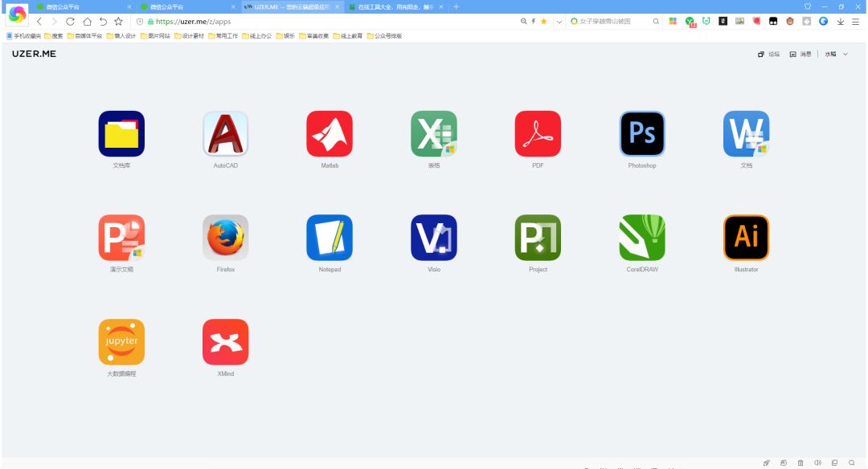Open the 懒人设计 bookmark folder
868x469 pixels.
click(x=121, y=36)
